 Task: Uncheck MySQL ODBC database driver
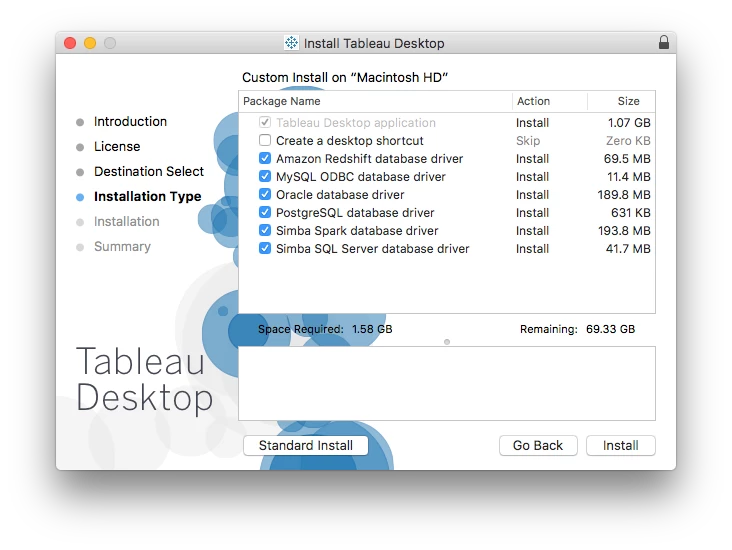(x=265, y=176)
